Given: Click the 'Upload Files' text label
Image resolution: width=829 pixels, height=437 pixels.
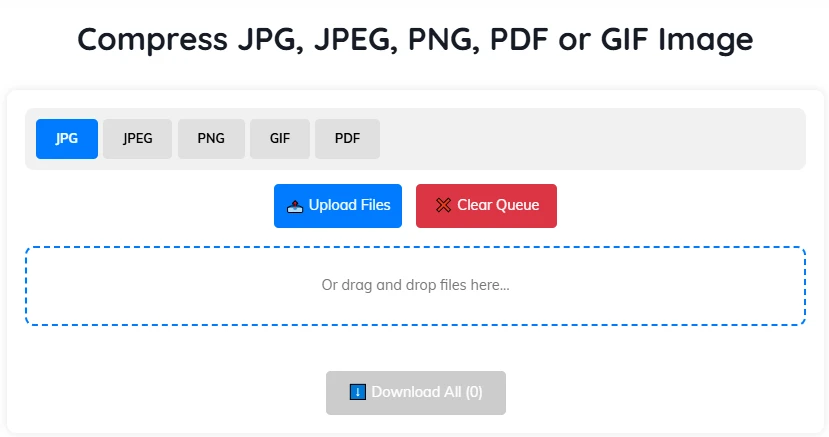Looking at the screenshot, I should [349, 205].
